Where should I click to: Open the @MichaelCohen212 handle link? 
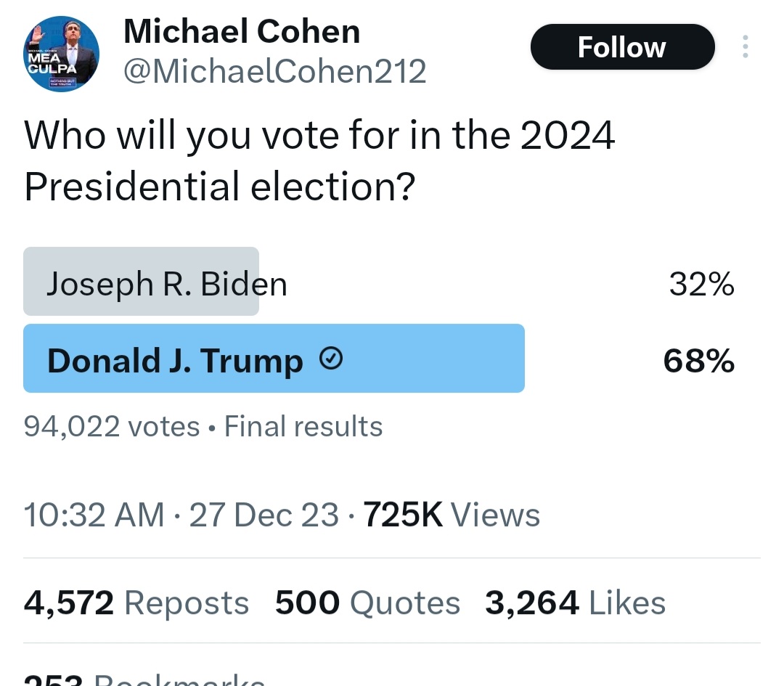click(275, 71)
